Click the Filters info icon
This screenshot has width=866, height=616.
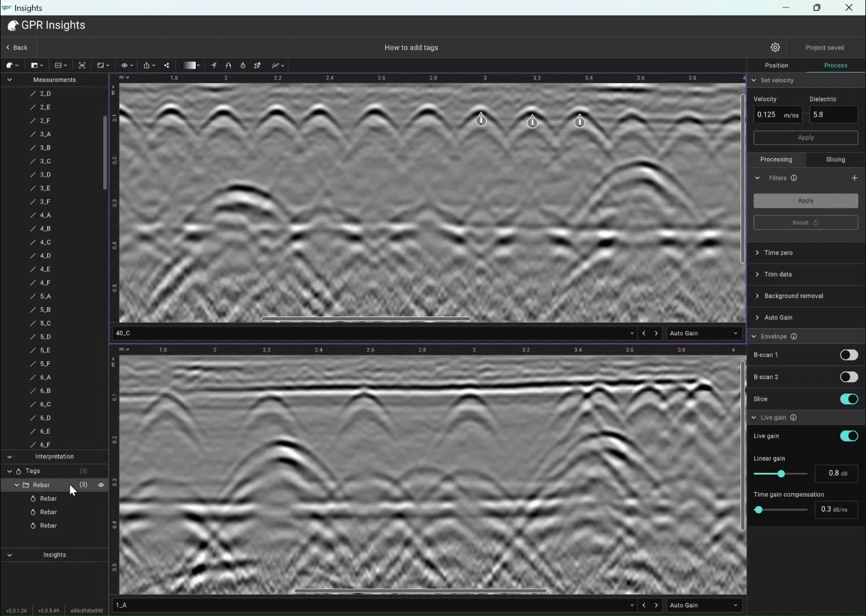point(794,178)
